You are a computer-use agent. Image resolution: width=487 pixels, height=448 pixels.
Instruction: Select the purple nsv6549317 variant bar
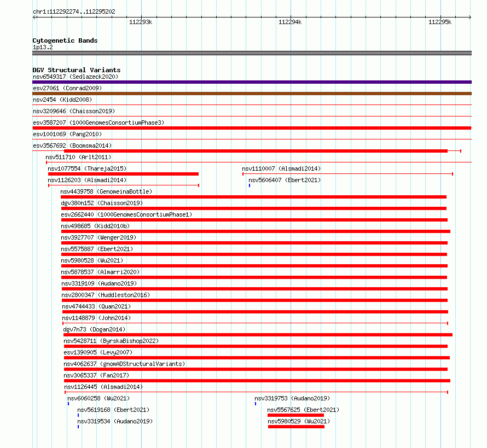[252, 82]
